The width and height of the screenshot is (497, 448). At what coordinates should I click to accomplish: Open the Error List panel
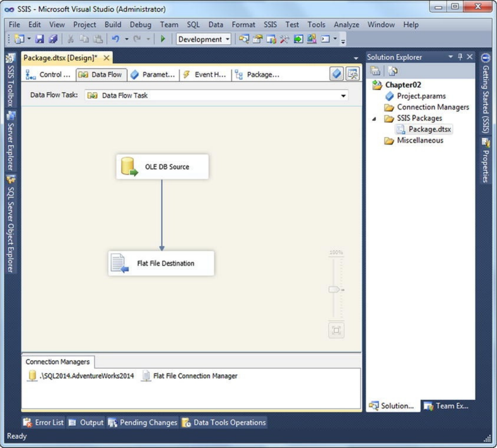pyautogui.click(x=43, y=422)
